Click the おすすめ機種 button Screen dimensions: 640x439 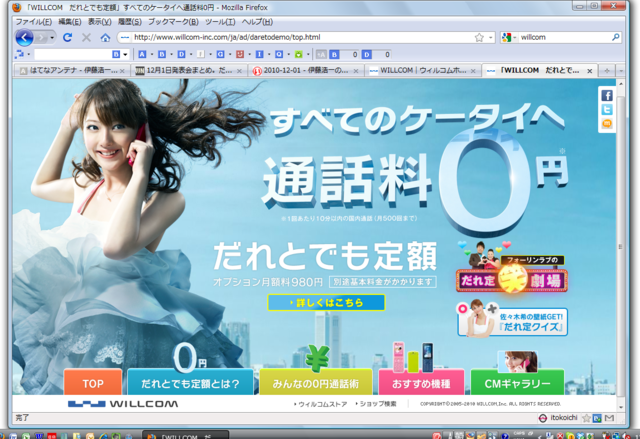click(x=422, y=382)
